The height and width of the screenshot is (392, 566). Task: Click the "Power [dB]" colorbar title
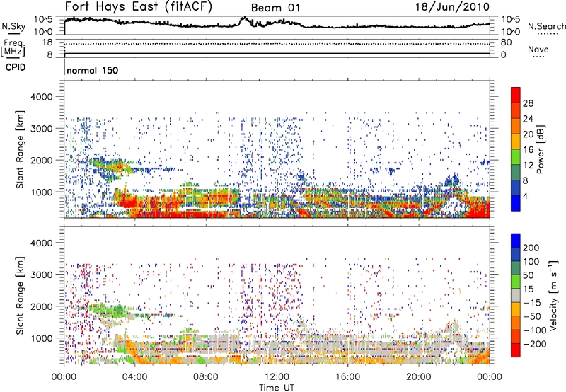[x=540, y=149]
